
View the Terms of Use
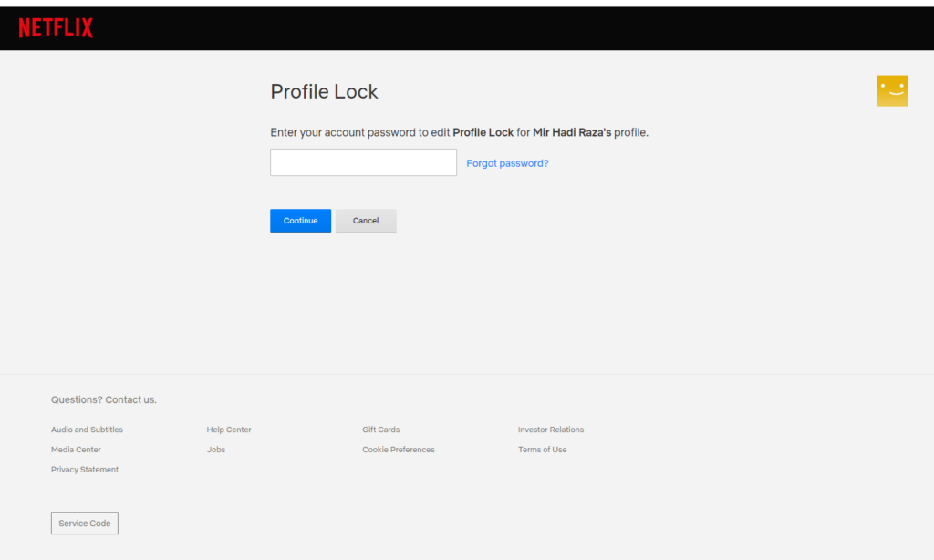pos(542,450)
